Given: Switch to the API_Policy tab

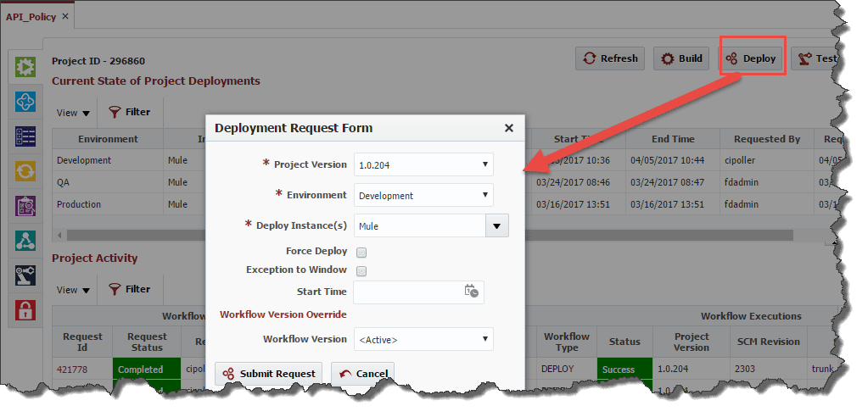Looking at the screenshot, I should [x=31, y=16].
